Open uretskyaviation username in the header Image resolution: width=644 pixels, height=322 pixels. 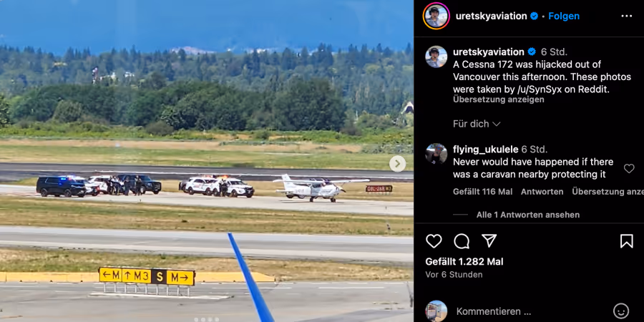[491, 16]
